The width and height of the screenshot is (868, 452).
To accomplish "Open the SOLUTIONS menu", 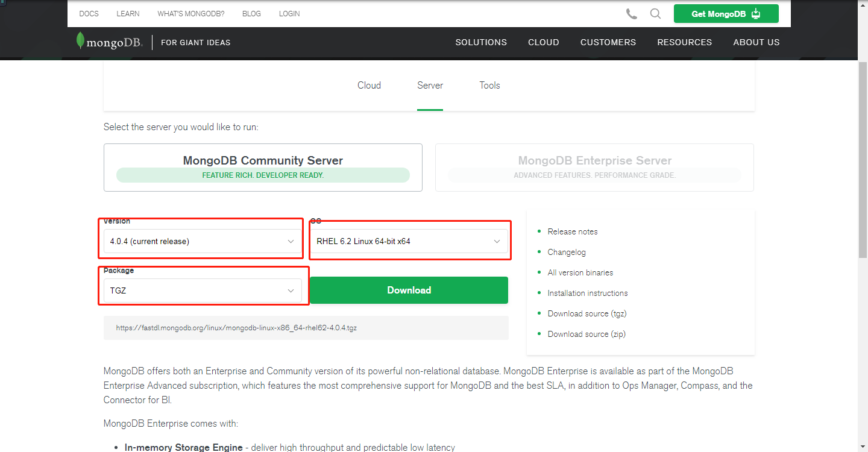I will (481, 42).
